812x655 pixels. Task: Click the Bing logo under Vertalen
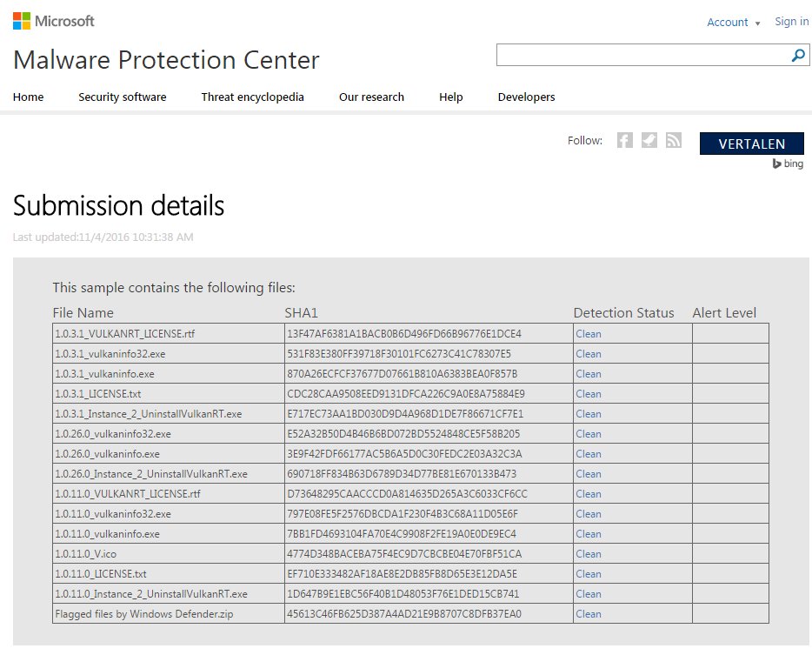click(x=788, y=164)
